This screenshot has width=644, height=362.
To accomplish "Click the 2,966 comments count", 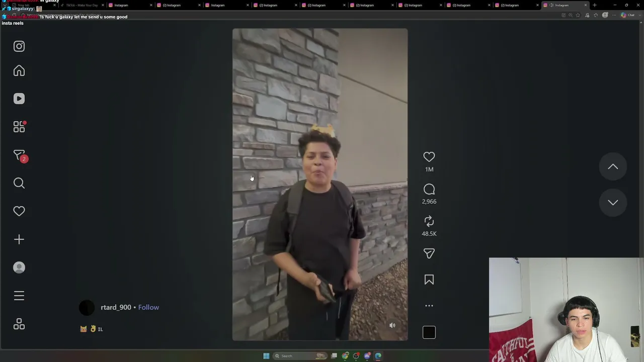I will pos(429,202).
